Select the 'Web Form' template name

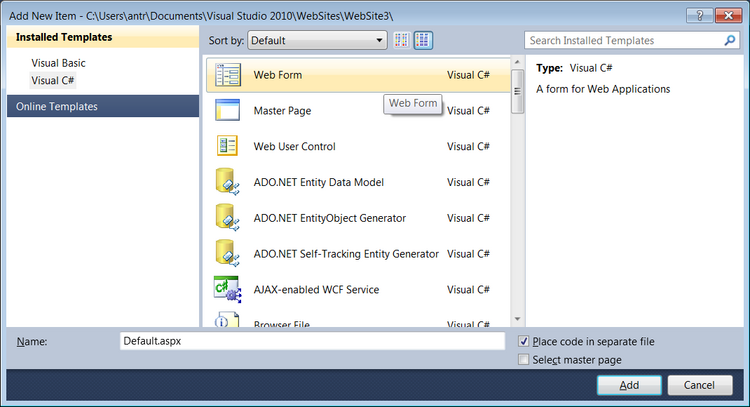click(x=278, y=75)
